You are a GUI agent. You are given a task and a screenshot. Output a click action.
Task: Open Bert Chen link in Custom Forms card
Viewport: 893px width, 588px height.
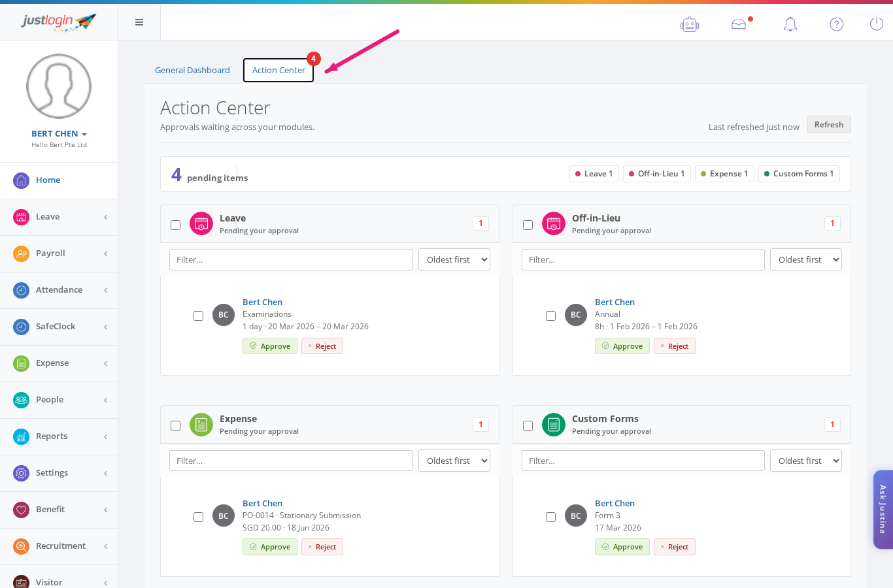pos(615,503)
